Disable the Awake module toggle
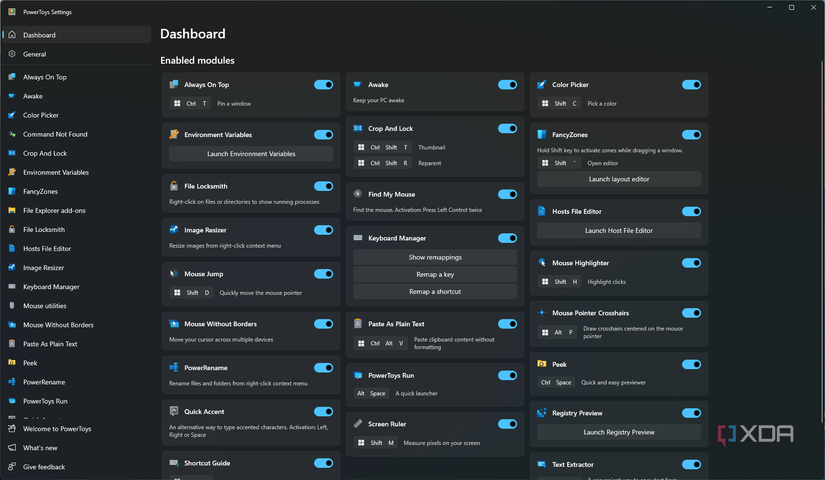The image size is (825, 480). click(x=508, y=85)
